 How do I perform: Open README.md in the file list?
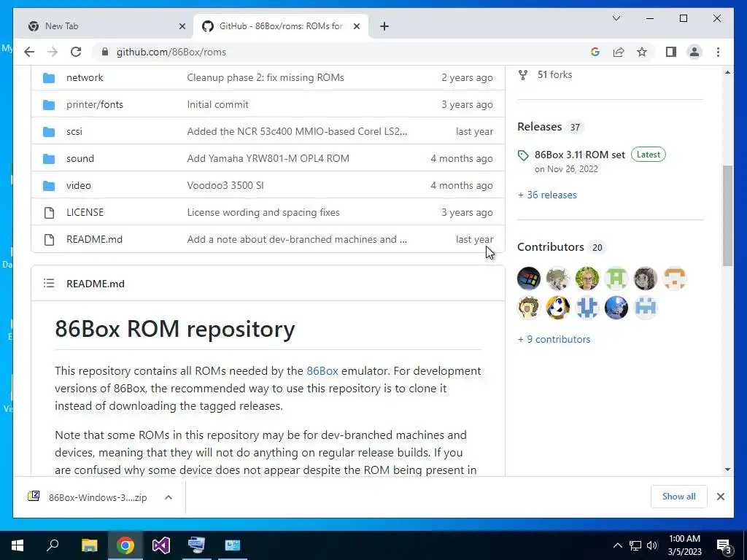click(94, 239)
